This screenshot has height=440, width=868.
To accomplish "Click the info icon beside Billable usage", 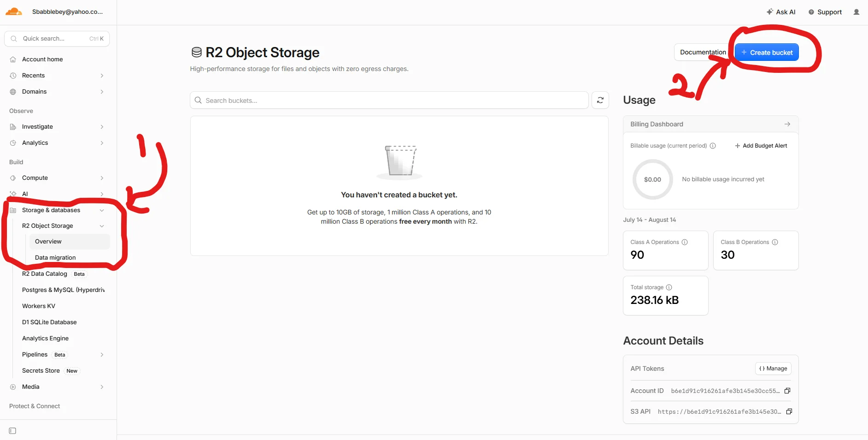I will (x=713, y=146).
